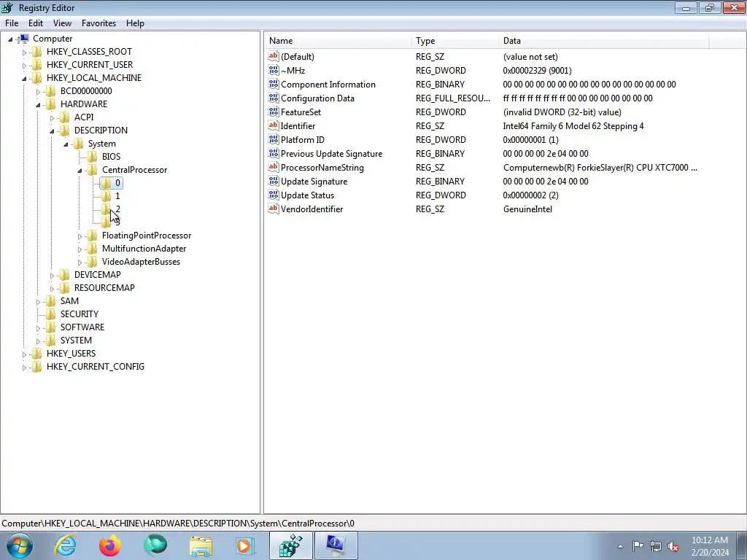Screen dimensions: 747x560
Task: Select the DESCRIPTION key in the tree
Action: pyautogui.click(x=101, y=130)
